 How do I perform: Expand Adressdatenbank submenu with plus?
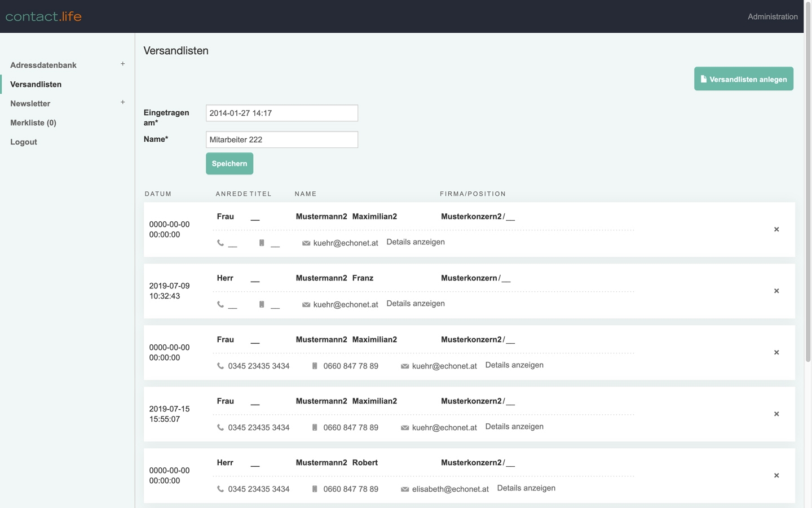point(122,64)
